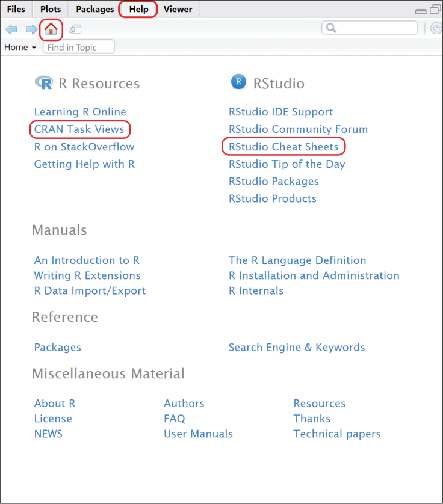The width and height of the screenshot is (443, 504).
Task: Minimize the Help pane
Action: 421,10
